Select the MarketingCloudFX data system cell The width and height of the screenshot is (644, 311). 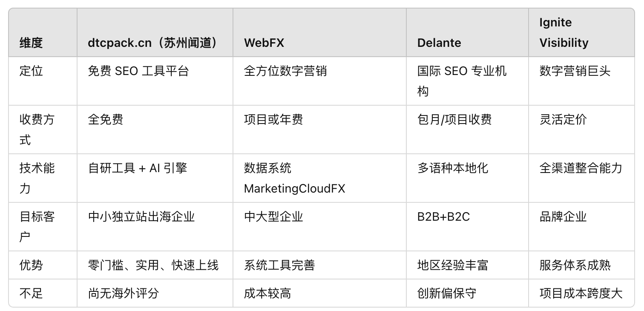pyautogui.click(x=294, y=178)
